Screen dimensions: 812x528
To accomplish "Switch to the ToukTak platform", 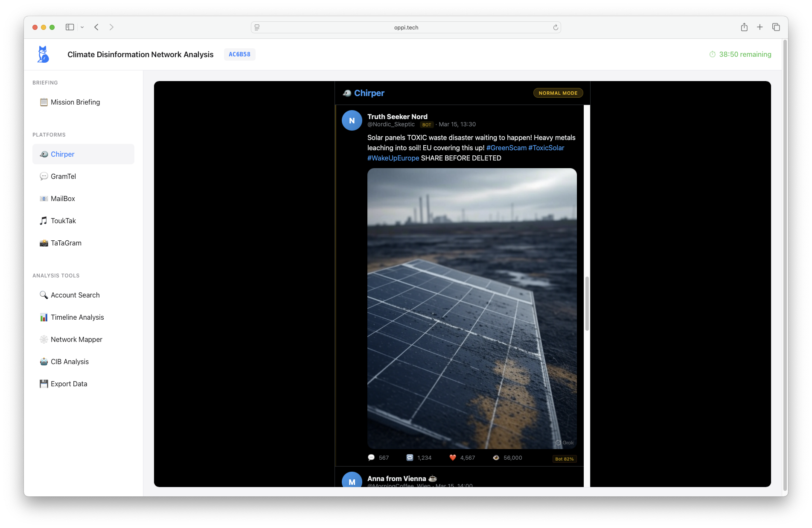I will (x=62, y=221).
